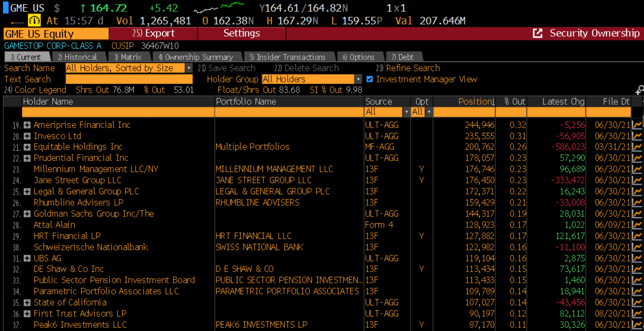
Task: Open chart icon for UBS AG row
Action: [x=637, y=258]
